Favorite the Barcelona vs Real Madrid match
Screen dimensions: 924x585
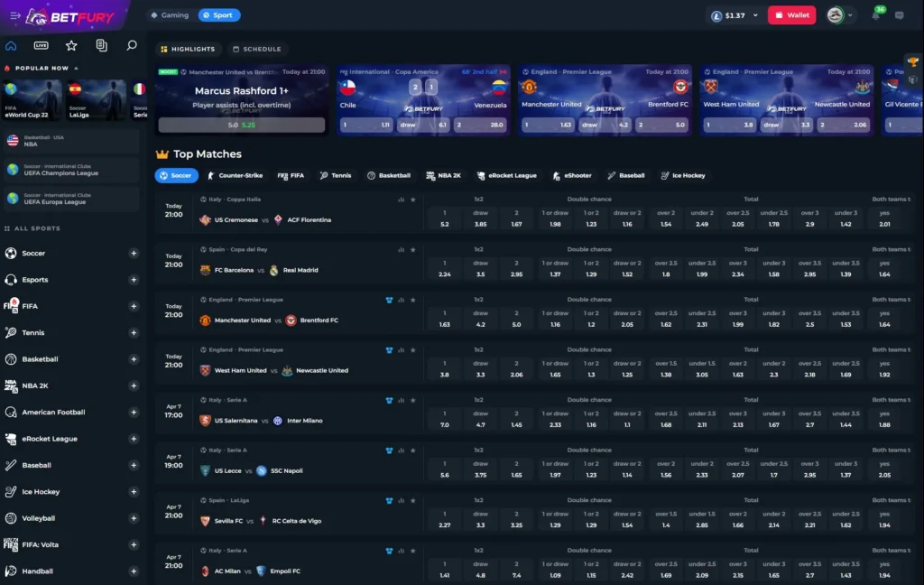pos(413,249)
